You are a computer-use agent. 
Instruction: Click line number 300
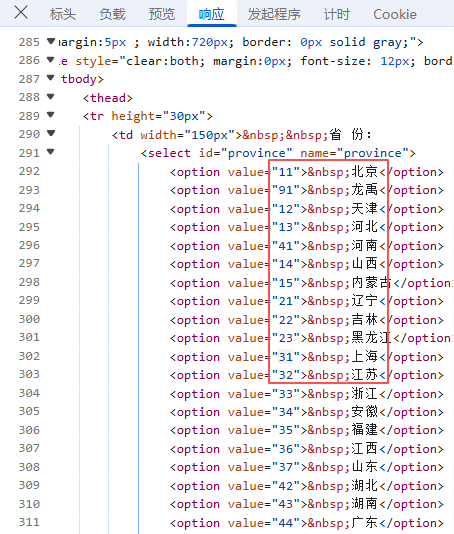pos(29,319)
